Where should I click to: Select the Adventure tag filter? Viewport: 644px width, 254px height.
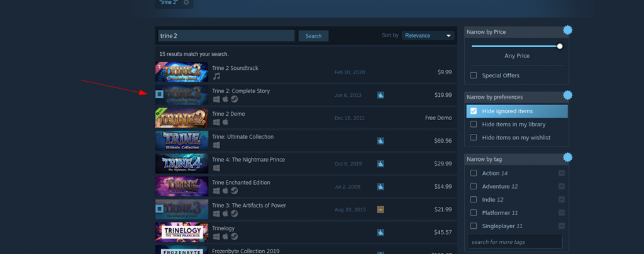474,186
